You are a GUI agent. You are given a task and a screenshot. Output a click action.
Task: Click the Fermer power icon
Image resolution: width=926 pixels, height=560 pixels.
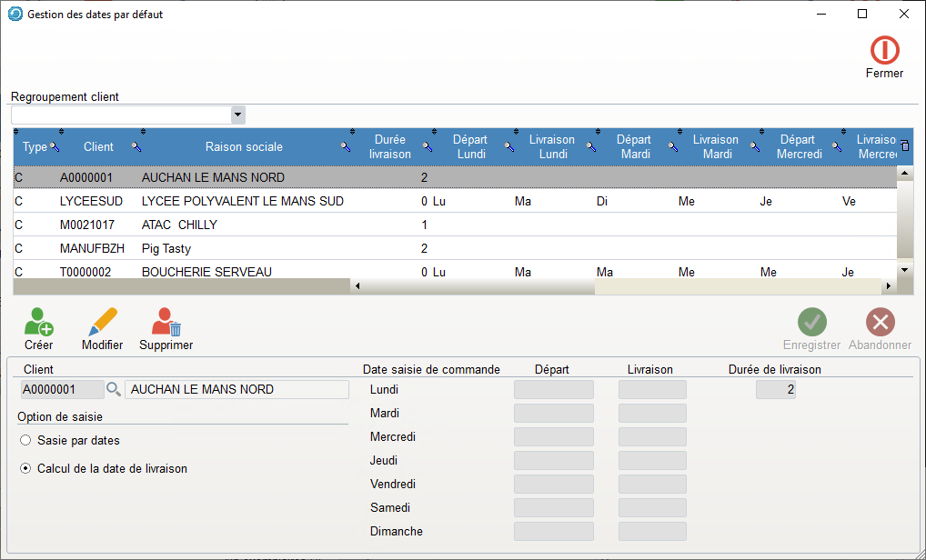[x=884, y=50]
